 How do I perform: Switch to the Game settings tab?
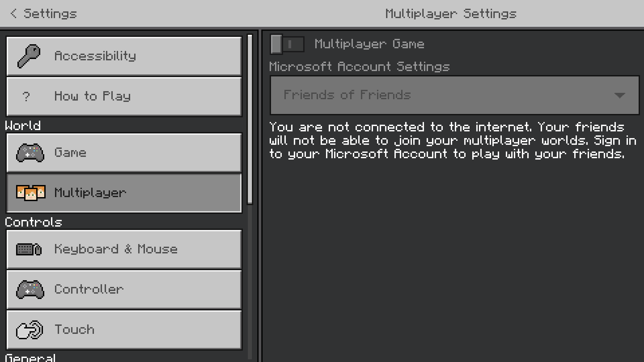click(124, 153)
